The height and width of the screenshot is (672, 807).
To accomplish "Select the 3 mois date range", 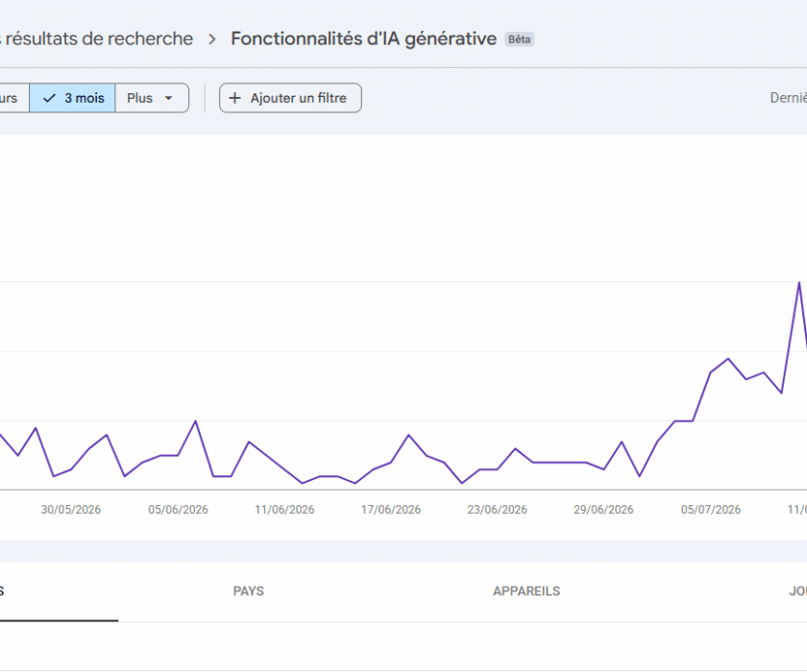I will 73,98.
